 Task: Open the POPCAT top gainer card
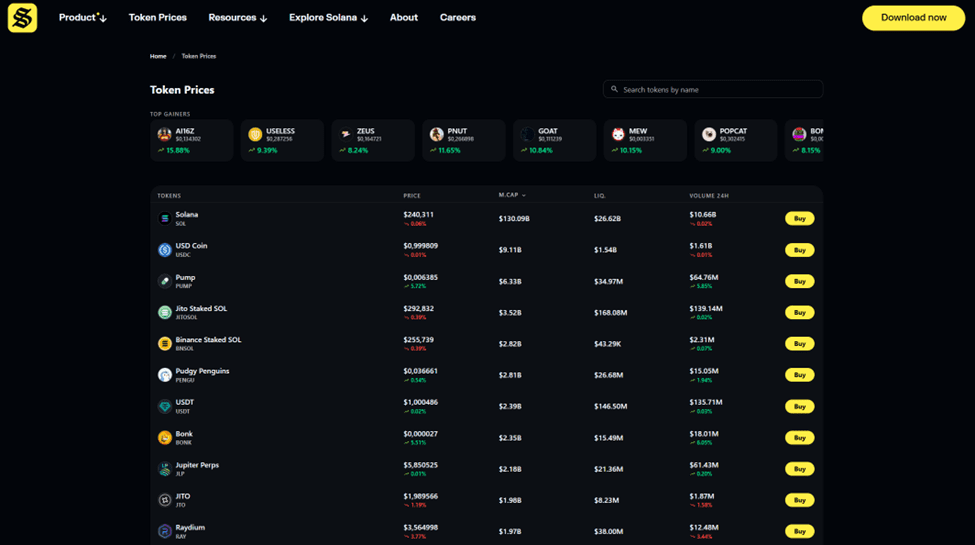[x=736, y=141]
